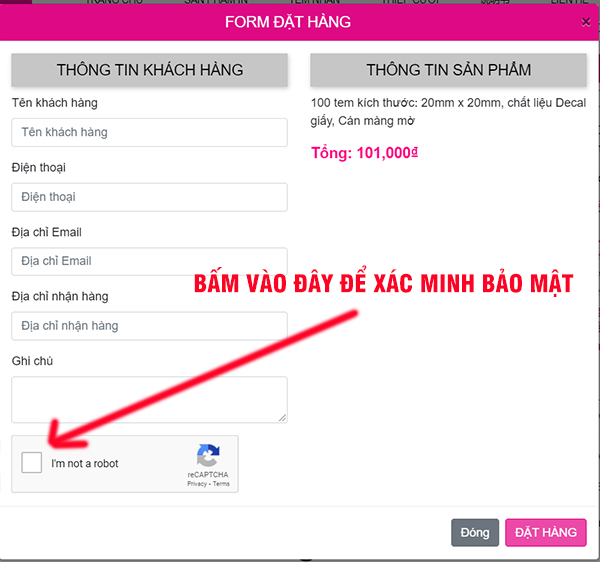Click the product description text about 100 tem
Viewport: 600px width, 562px height.
448,112
